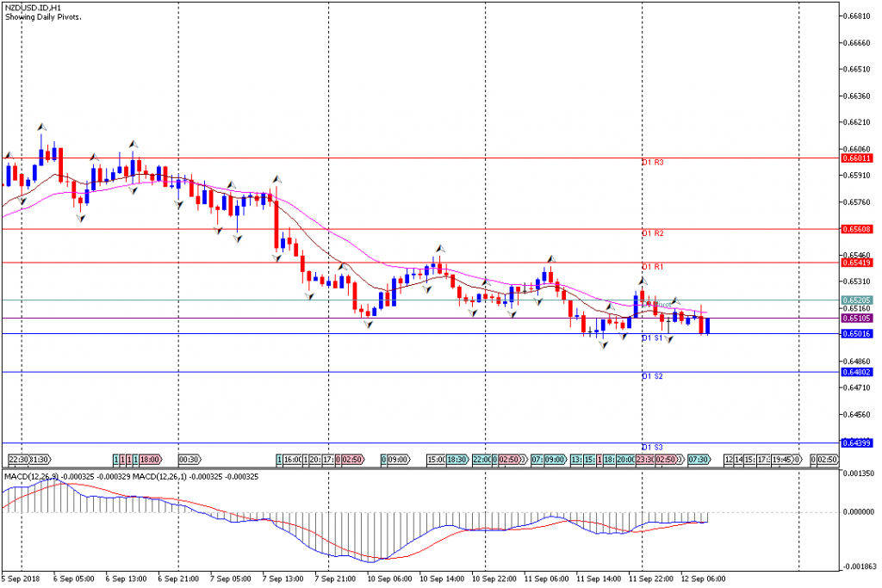Click the up fractal arrow above chart's highest candle
The image size is (882, 588).
pyautogui.click(x=40, y=126)
